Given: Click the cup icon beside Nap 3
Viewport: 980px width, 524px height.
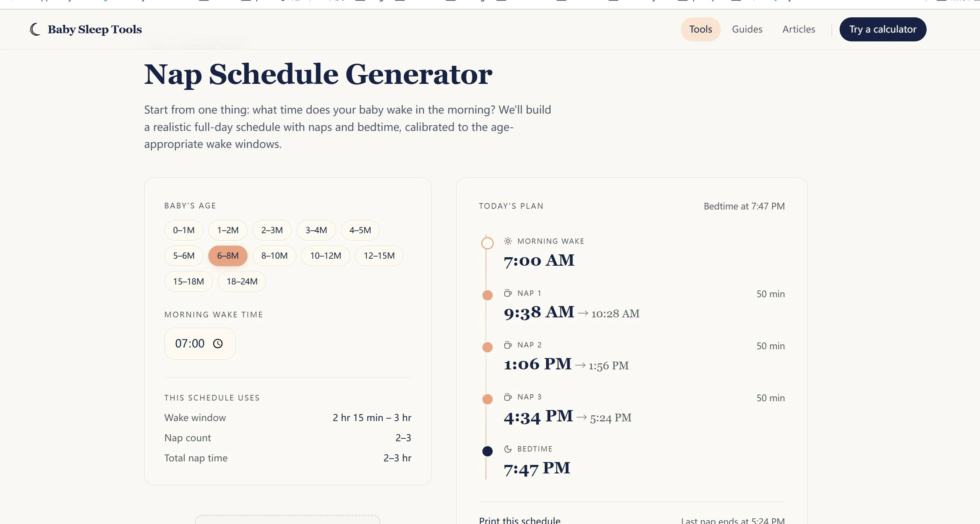Looking at the screenshot, I should tap(508, 397).
